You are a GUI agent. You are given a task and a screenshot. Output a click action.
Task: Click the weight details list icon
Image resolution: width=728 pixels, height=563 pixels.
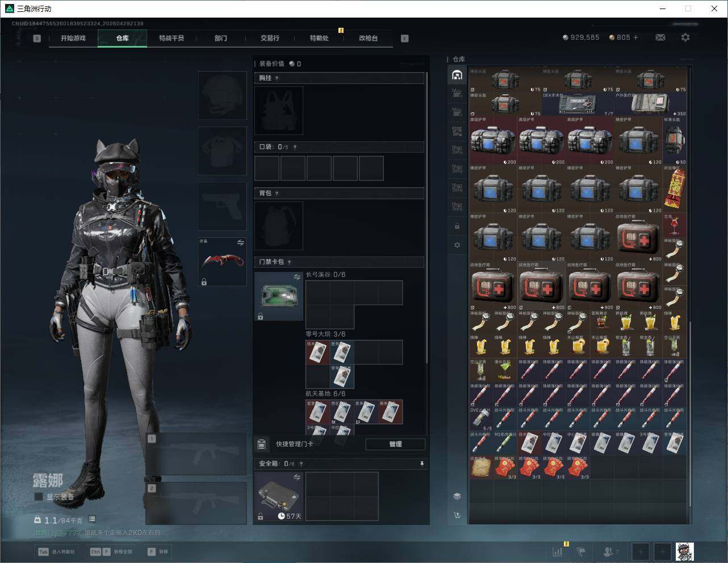click(92, 519)
